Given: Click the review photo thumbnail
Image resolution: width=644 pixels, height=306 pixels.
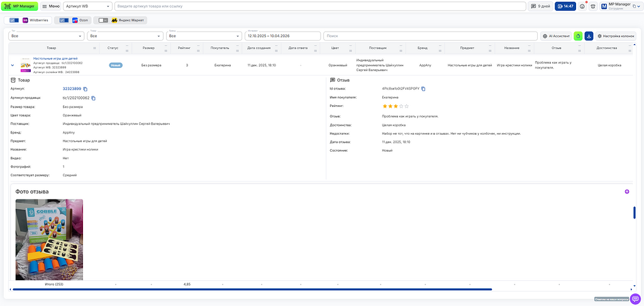Looking at the screenshot, I should 49,240.
